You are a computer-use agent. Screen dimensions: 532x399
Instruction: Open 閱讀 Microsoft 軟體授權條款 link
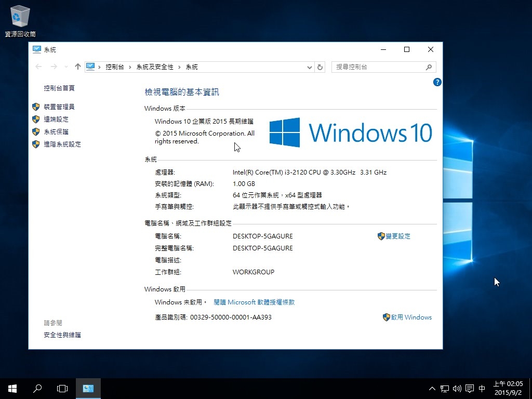tap(254, 302)
